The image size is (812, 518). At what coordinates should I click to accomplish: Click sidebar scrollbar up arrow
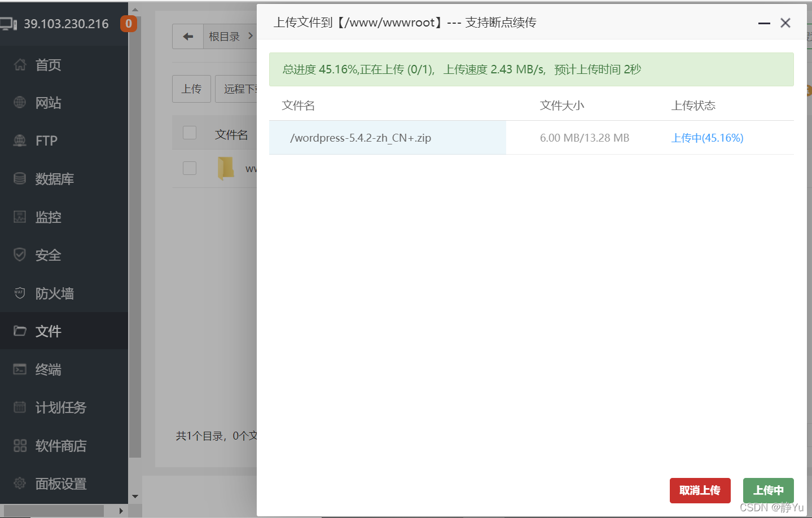point(135,10)
